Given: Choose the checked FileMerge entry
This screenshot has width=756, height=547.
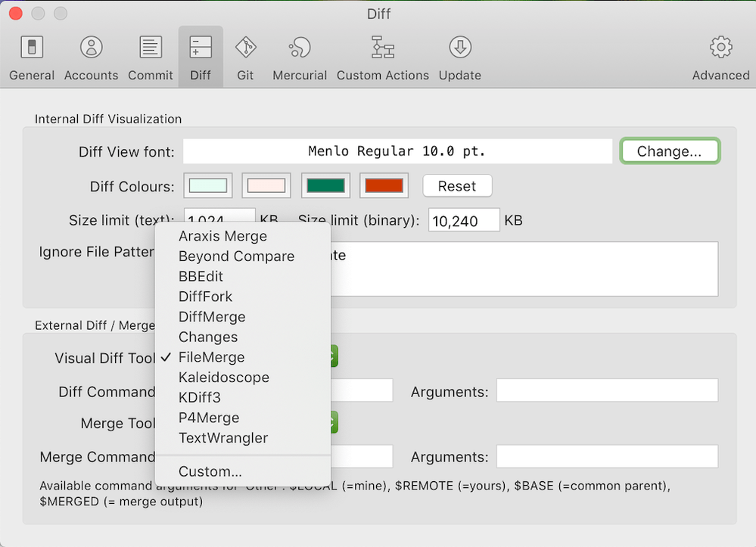Looking at the screenshot, I should click(243, 358).
